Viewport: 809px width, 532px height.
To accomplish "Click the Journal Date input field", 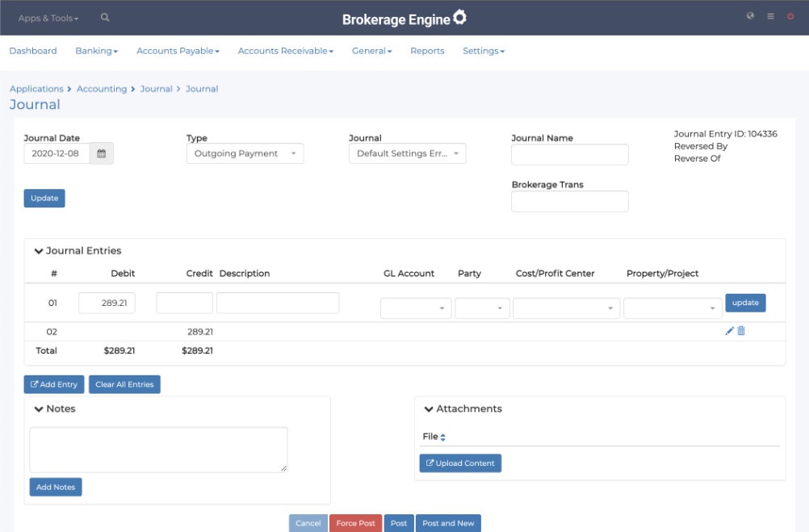I will point(57,153).
